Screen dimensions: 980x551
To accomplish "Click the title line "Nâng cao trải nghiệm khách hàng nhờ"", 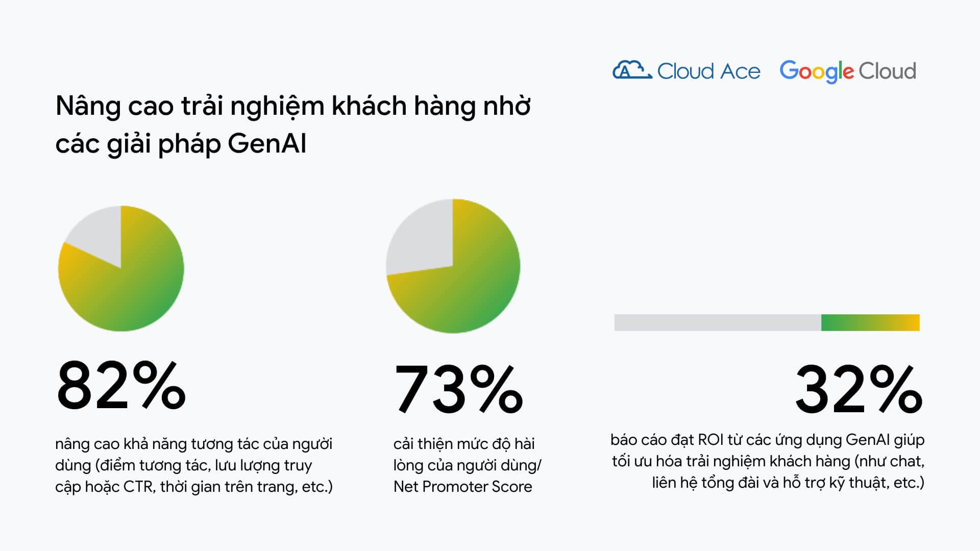I will click(x=293, y=106).
